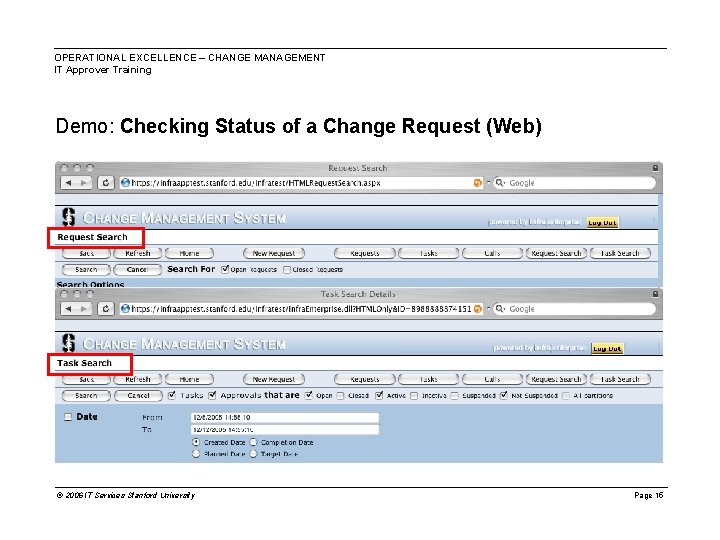Click lock icon in Request Search title bar
Screen dimensions: 720x540
(x=655, y=168)
